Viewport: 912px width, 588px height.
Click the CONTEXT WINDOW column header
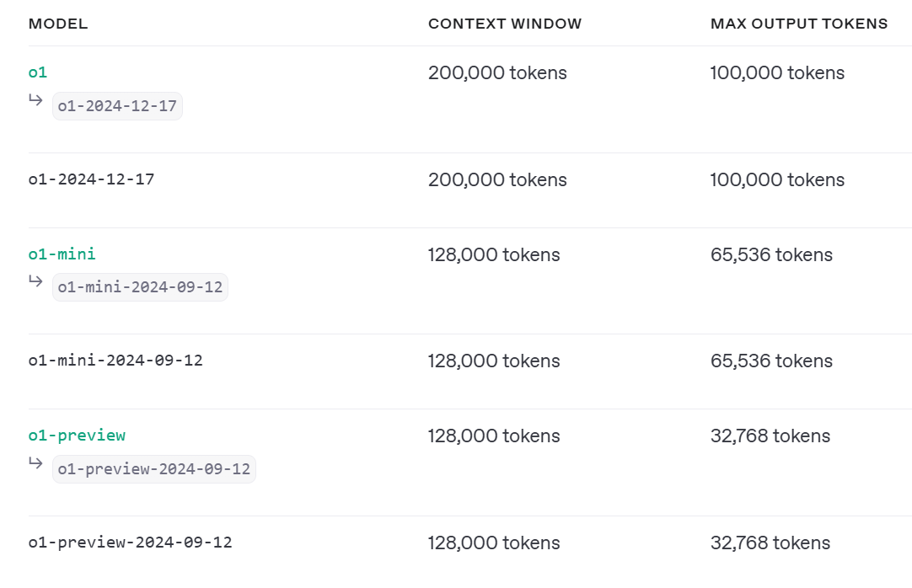[x=505, y=24]
